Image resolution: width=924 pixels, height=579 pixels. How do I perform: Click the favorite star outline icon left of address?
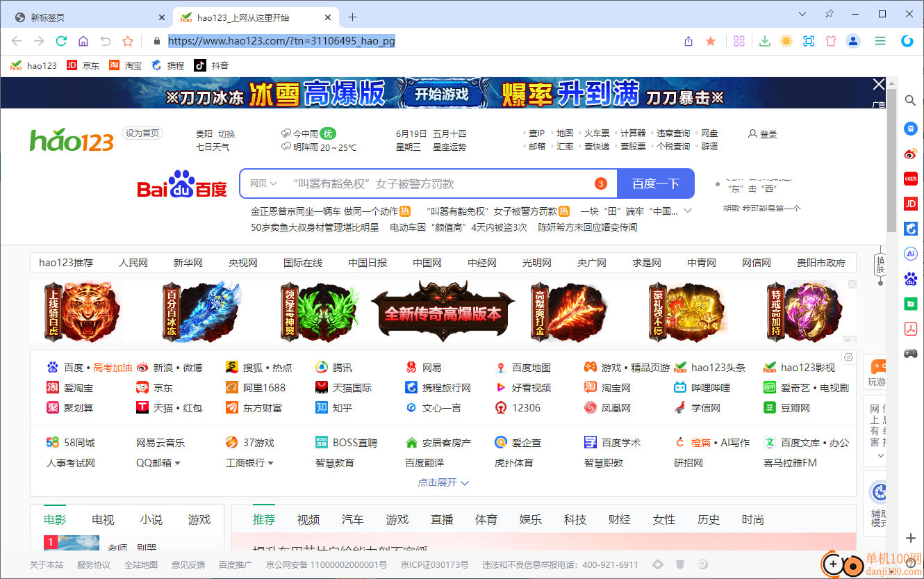[x=128, y=41]
